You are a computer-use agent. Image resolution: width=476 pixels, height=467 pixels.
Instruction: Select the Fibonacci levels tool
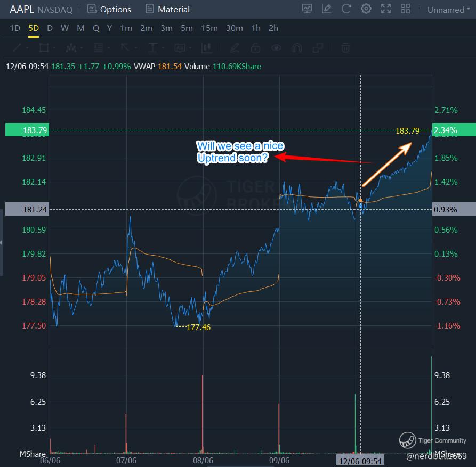[98, 47]
